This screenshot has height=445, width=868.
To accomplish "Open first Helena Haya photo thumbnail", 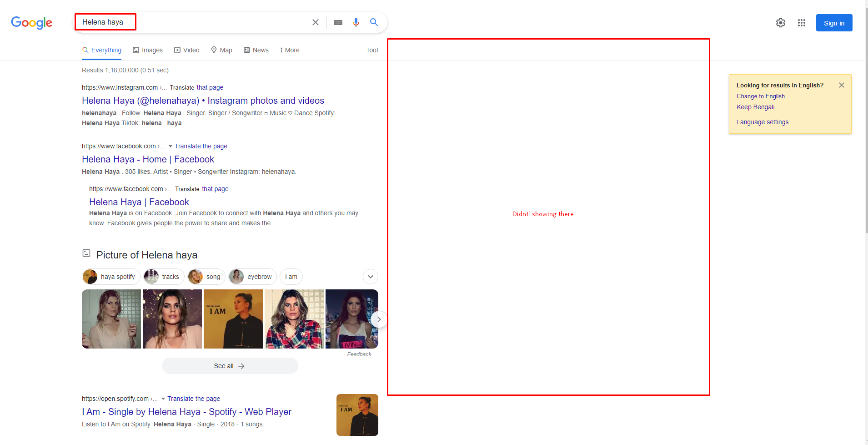I will click(111, 319).
